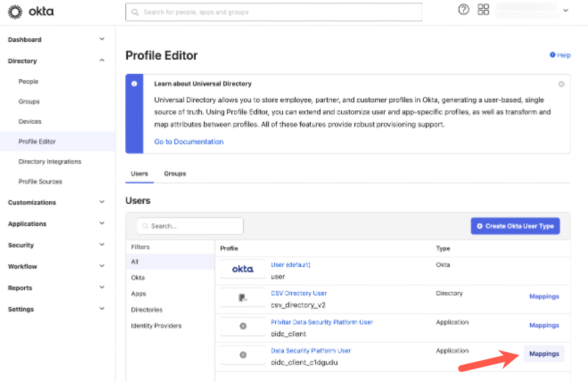Expand the Applications menu
The width and height of the screenshot is (588, 382).
click(102, 223)
